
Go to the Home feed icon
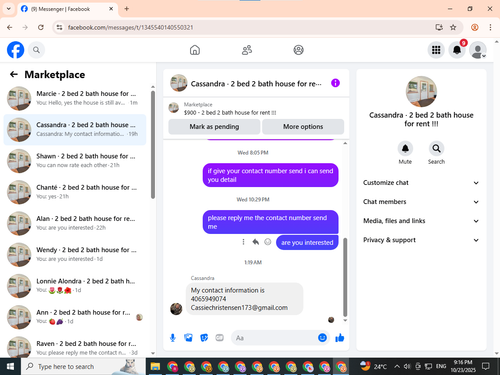(x=195, y=50)
